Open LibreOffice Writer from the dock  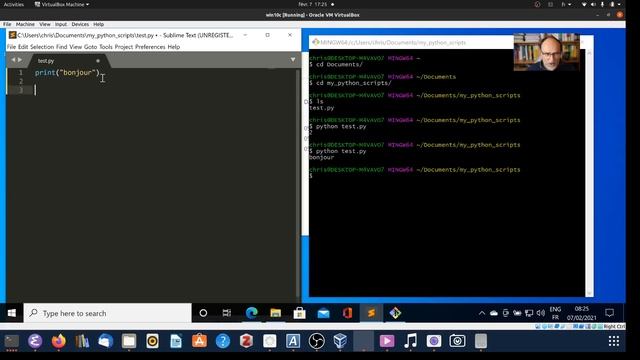[x=176, y=341]
